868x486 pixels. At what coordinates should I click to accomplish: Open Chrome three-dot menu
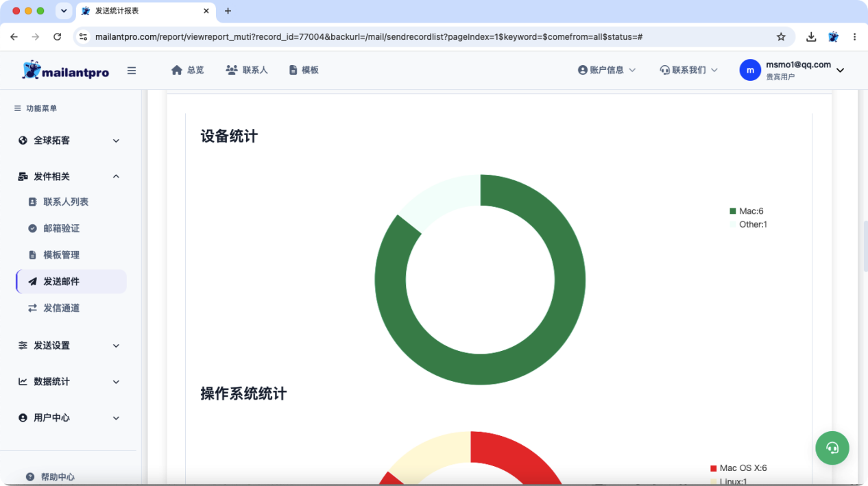pos(854,37)
